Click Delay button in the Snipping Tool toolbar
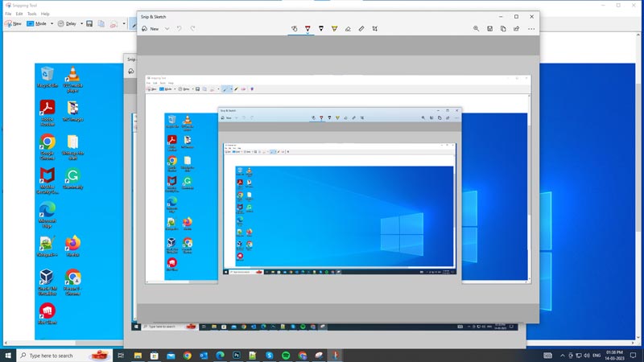This screenshot has height=362, width=644. click(x=68, y=24)
